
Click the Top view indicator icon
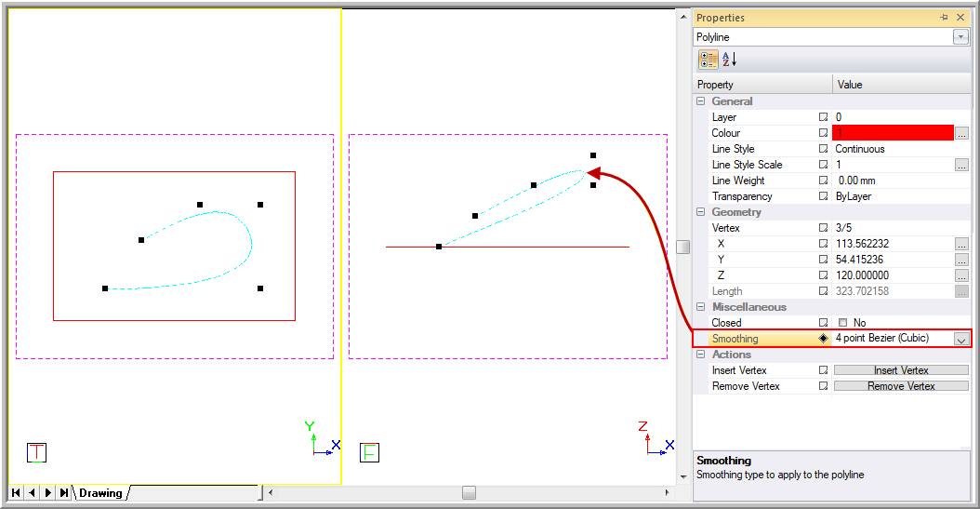[x=36, y=453]
